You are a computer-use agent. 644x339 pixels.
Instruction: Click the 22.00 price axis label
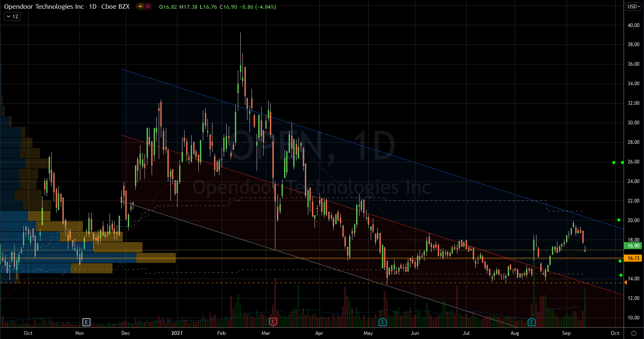click(634, 201)
